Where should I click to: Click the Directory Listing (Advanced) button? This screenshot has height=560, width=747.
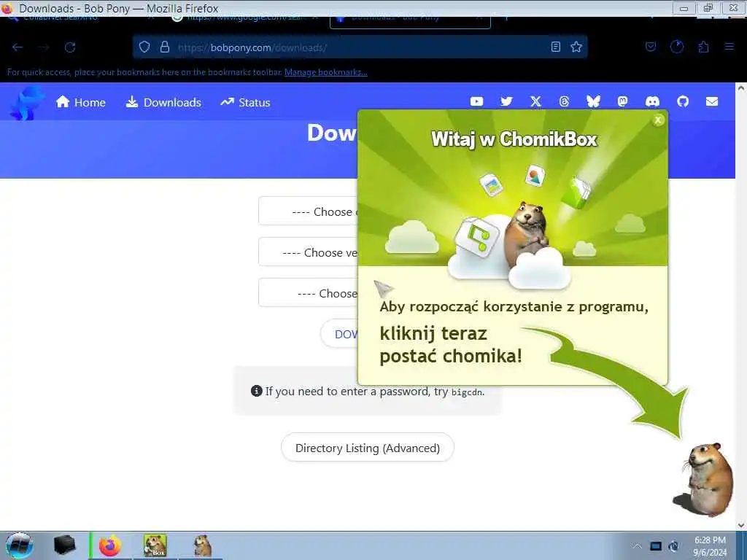pos(368,448)
